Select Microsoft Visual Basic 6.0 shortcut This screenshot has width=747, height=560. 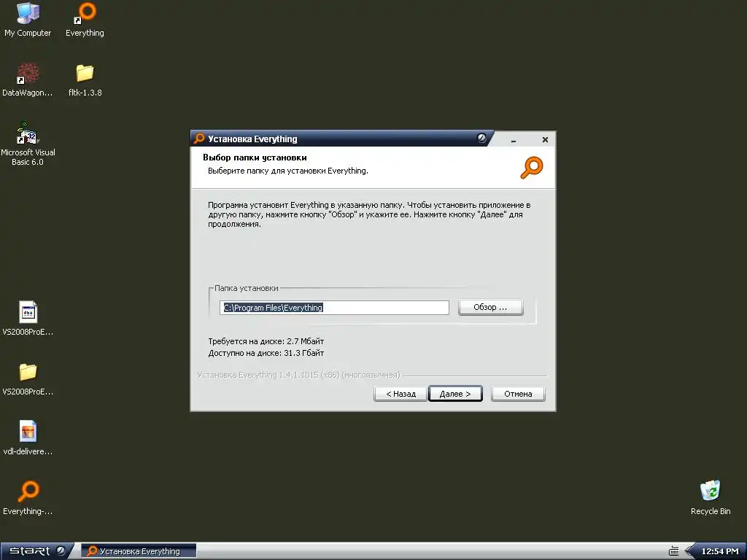coord(28,144)
